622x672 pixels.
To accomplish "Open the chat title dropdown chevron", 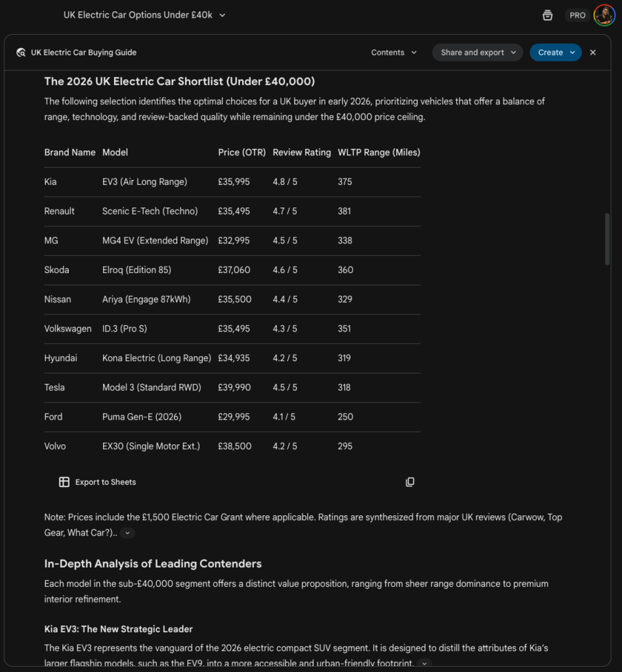I will click(222, 15).
